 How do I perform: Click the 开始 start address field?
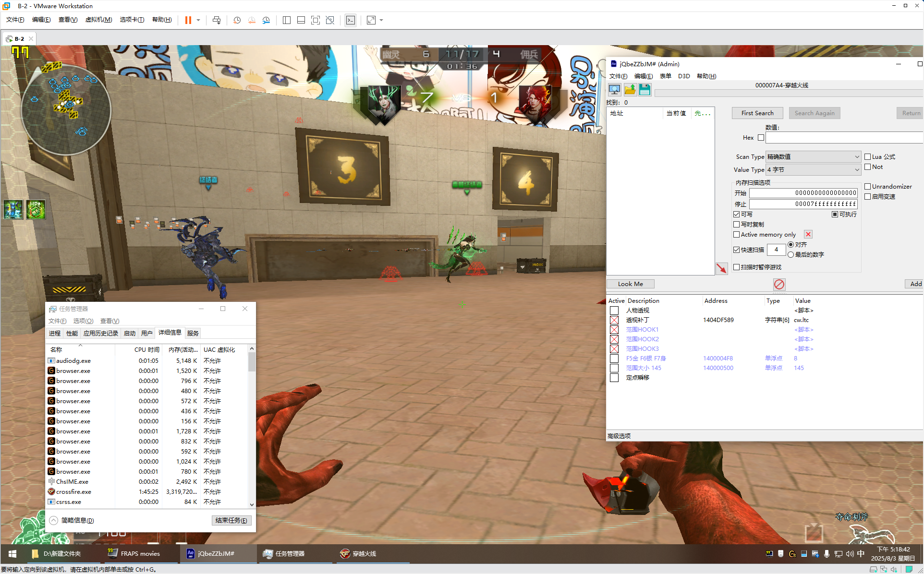pyautogui.click(x=803, y=193)
